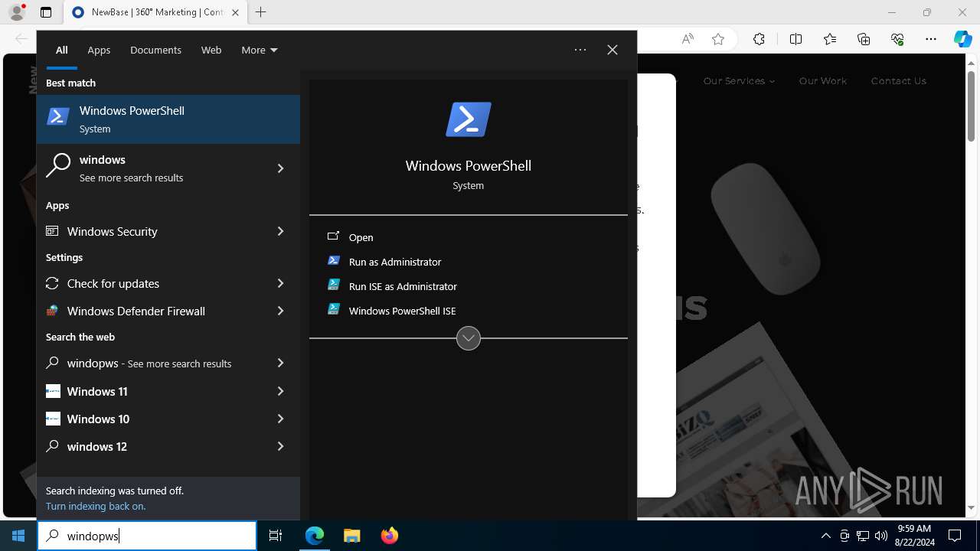Click the Windows 10 web result thumbnail
Viewport: 980px width, 551px height.
point(53,419)
